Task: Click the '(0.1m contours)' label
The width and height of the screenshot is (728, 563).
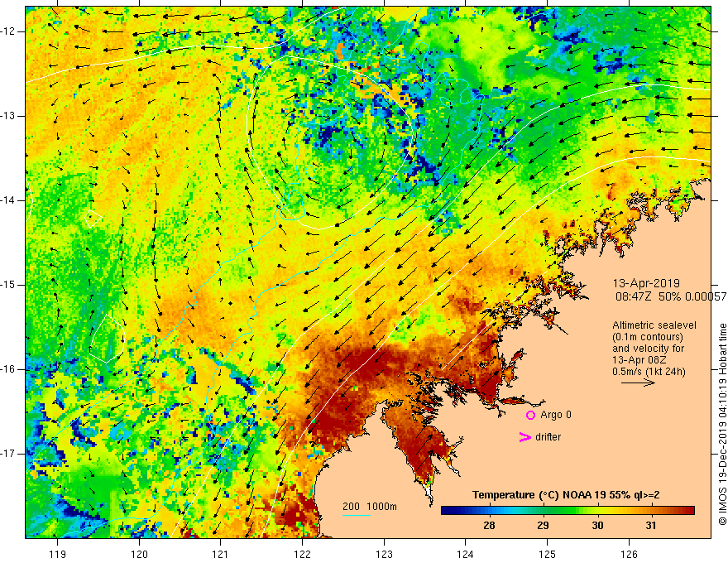Action: (x=648, y=337)
